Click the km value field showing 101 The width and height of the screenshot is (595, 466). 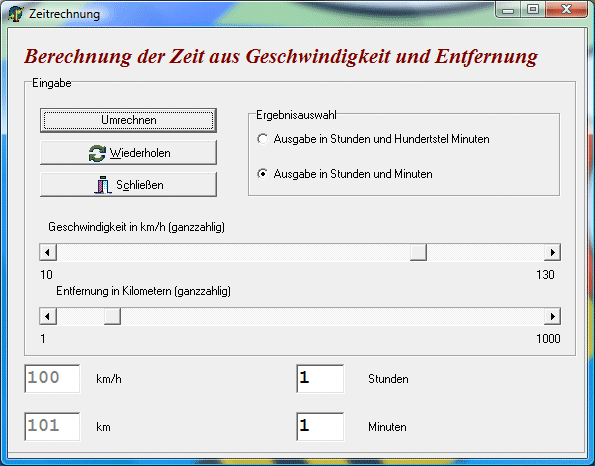(x=52, y=427)
